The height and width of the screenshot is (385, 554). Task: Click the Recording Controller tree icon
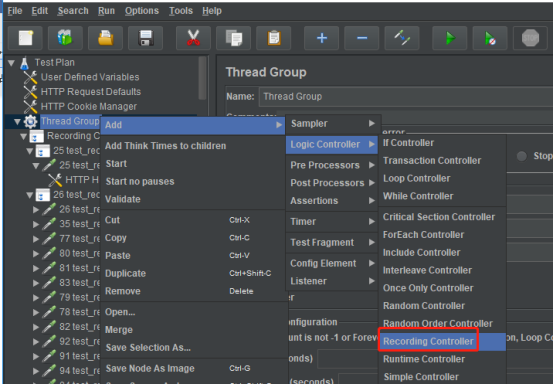tap(37, 136)
